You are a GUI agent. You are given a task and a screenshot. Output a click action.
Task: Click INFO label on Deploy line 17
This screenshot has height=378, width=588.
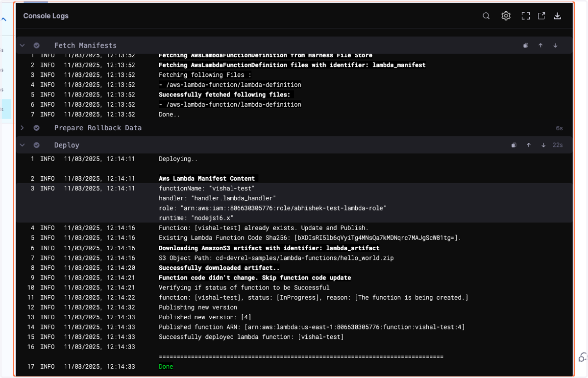pos(48,366)
